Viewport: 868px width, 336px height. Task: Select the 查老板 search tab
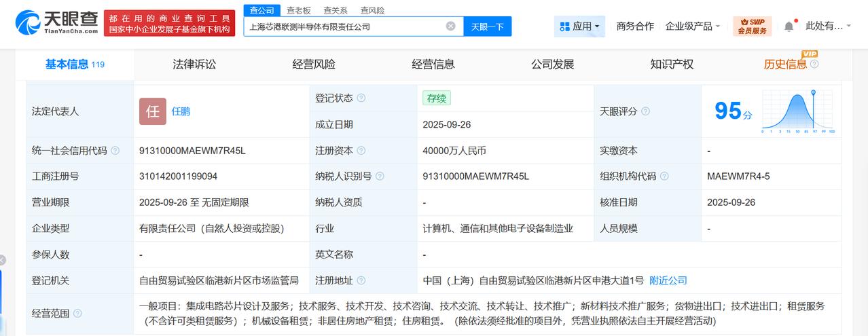[x=299, y=10]
